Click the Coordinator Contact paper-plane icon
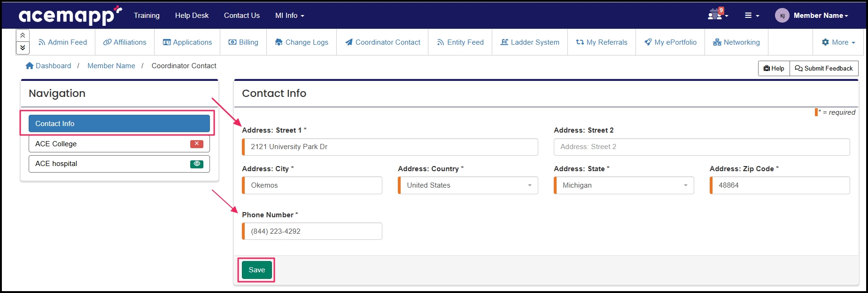868x293 pixels. click(x=349, y=42)
